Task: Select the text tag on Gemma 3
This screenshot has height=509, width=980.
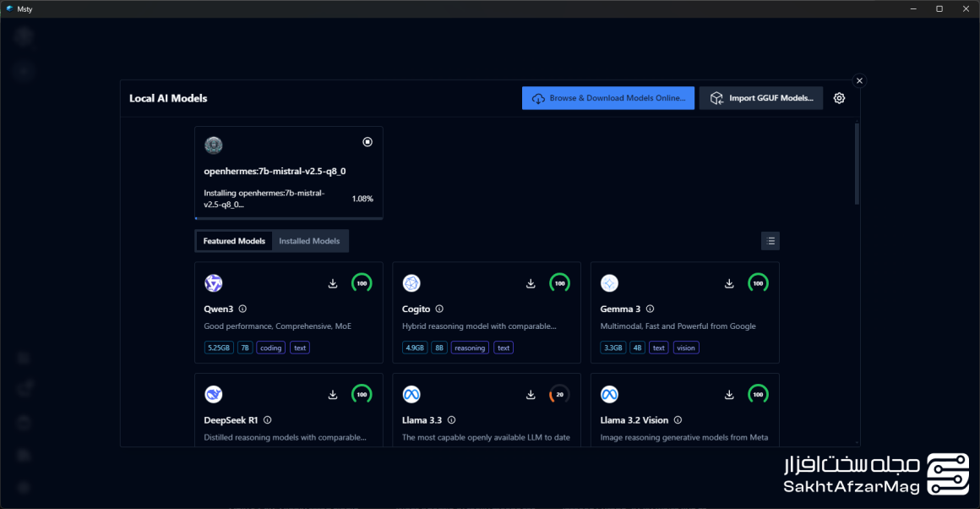Action: (659, 348)
